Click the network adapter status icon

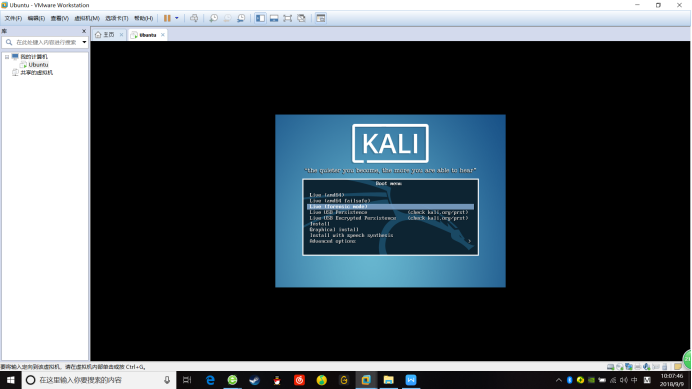628,366
